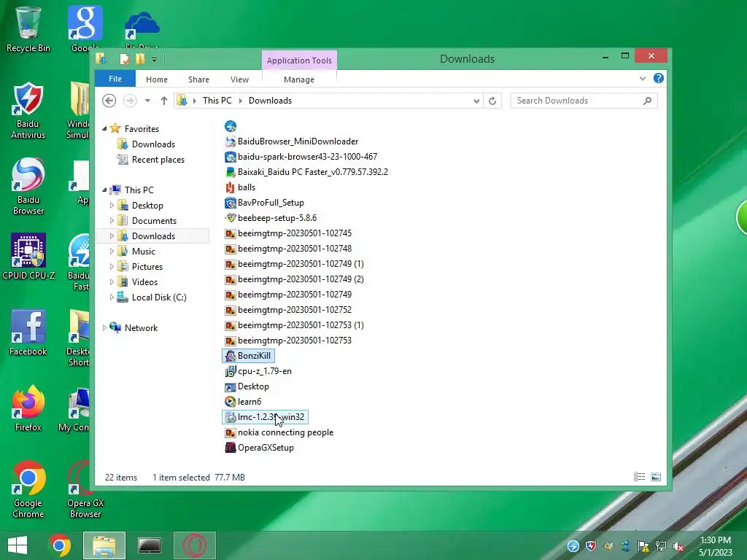Open the Recycle Bin desktop icon

pyautogui.click(x=28, y=28)
